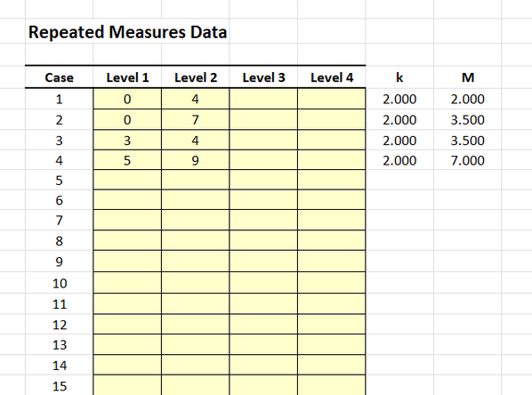Select Level 2 value 9 for Case 4
The width and height of the screenshot is (532, 395).
pos(196,160)
